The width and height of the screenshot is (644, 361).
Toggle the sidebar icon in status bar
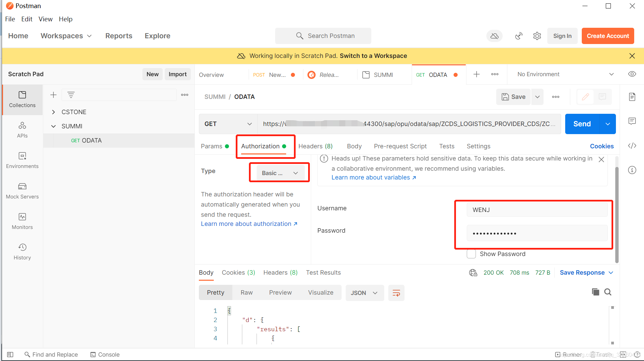point(10,355)
